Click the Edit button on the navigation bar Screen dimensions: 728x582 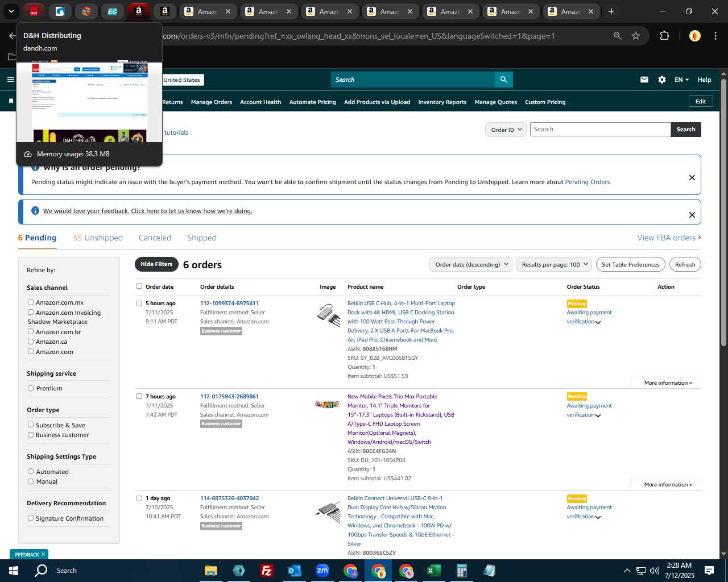701,101
